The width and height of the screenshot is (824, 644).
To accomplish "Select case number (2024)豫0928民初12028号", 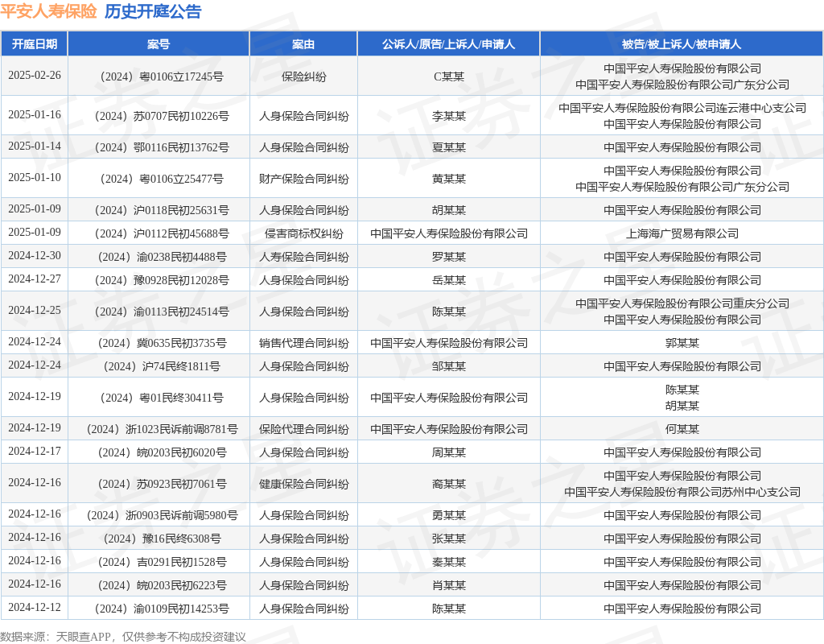I will 162,281.
